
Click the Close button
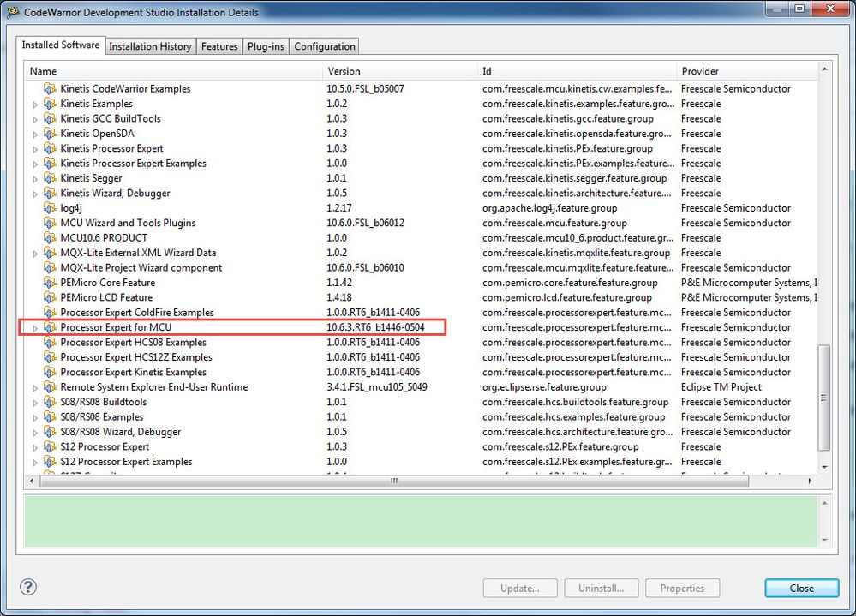pyautogui.click(x=801, y=588)
